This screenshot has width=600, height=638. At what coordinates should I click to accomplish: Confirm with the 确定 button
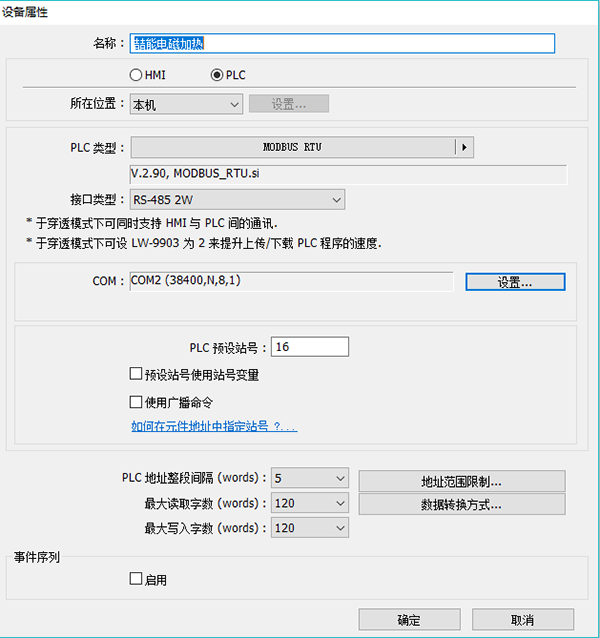pyautogui.click(x=409, y=619)
